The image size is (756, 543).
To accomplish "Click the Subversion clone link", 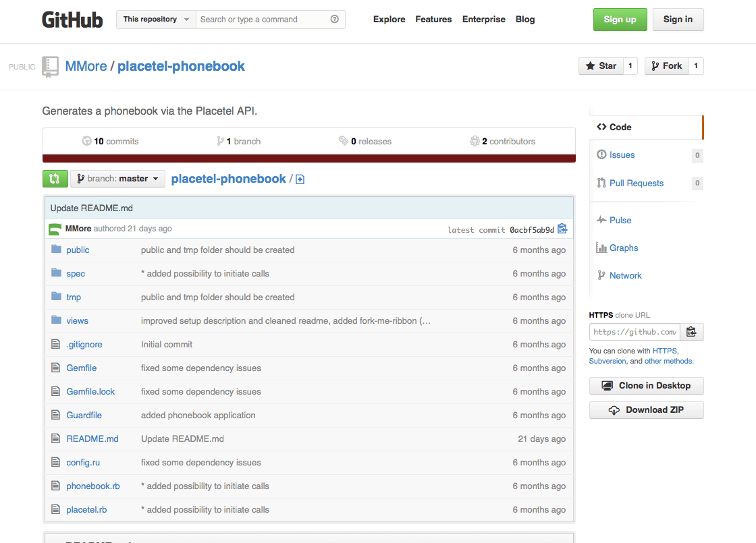I will pyautogui.click(x=607, y=361).
